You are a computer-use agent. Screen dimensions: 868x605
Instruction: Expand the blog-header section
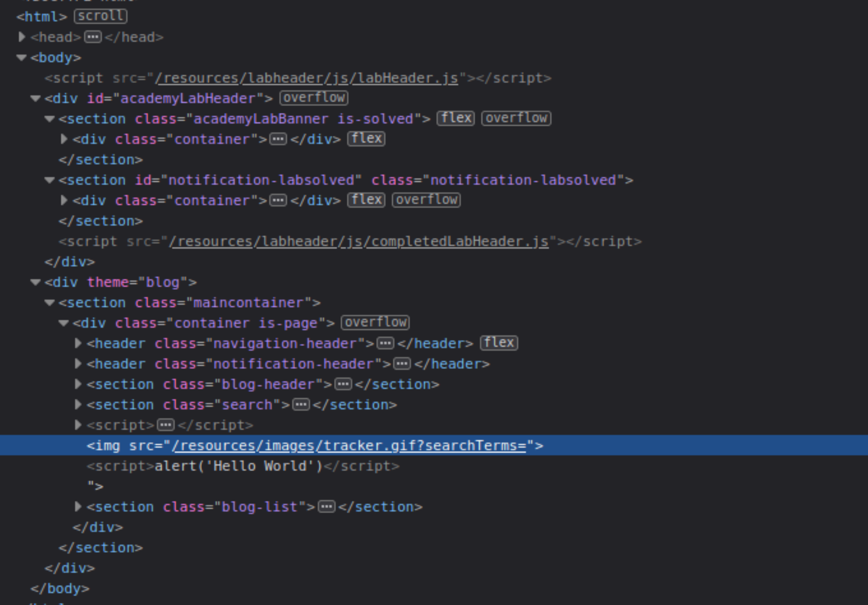(78, 384)
